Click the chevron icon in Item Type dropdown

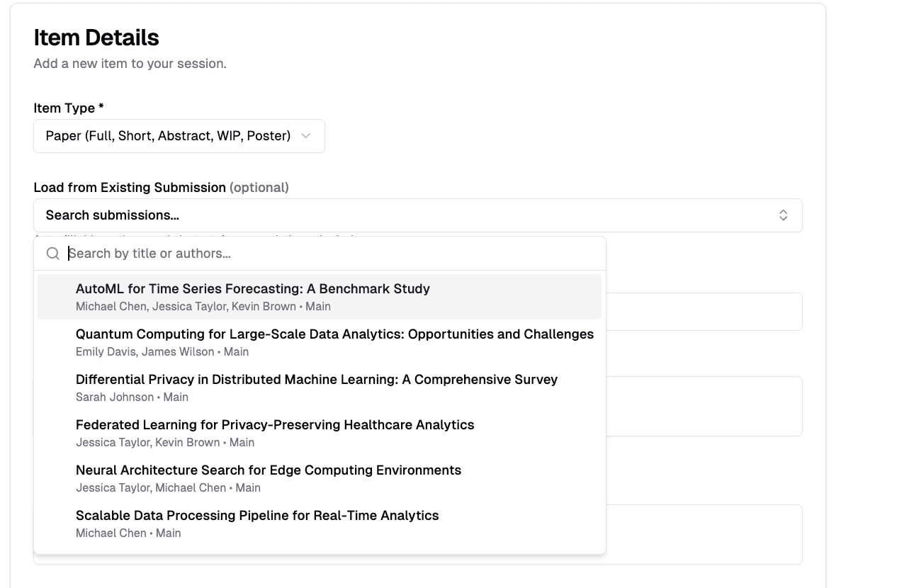click(305, 136)
